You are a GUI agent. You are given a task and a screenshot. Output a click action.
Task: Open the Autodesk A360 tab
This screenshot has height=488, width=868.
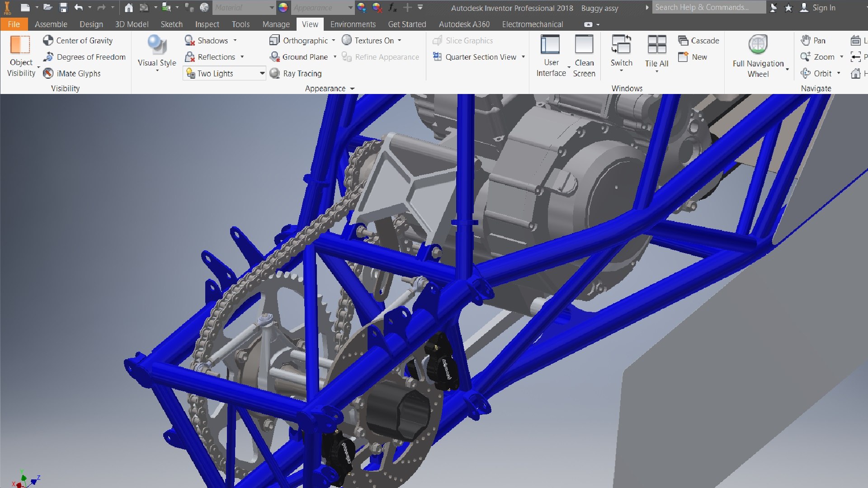click(464, 24)
